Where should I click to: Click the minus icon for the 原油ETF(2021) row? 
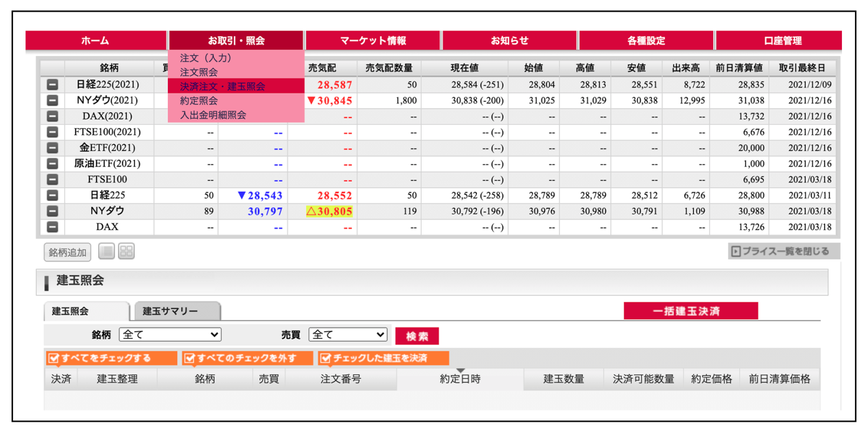pos(52,164)
